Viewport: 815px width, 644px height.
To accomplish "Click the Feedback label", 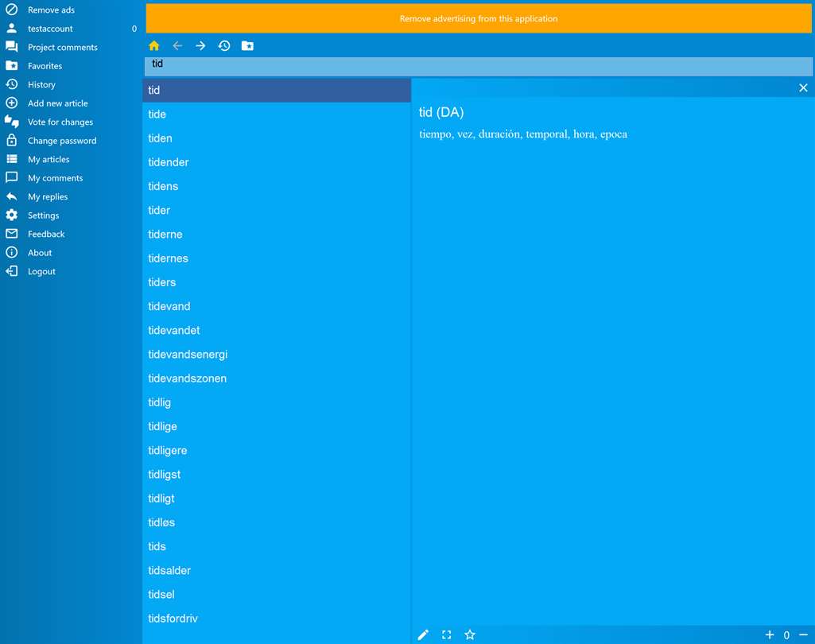I will coord(46,234).
